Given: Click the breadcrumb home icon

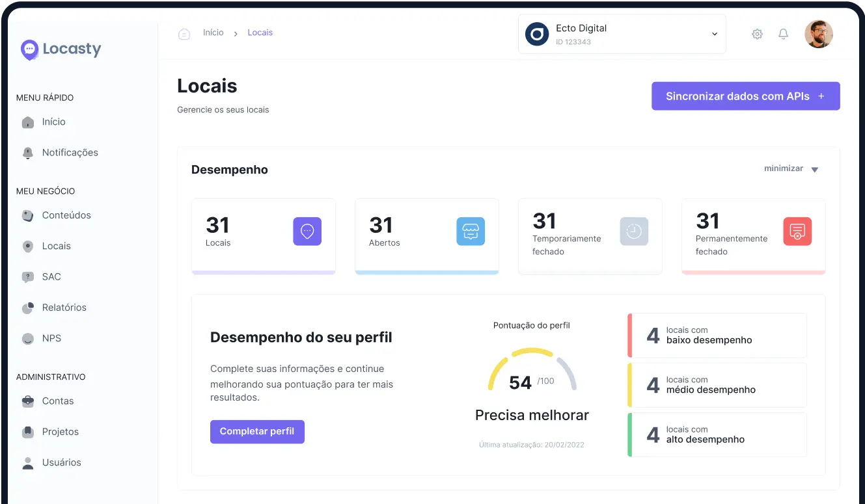Looking at the screenshot, I should click(x=184, y=34).
